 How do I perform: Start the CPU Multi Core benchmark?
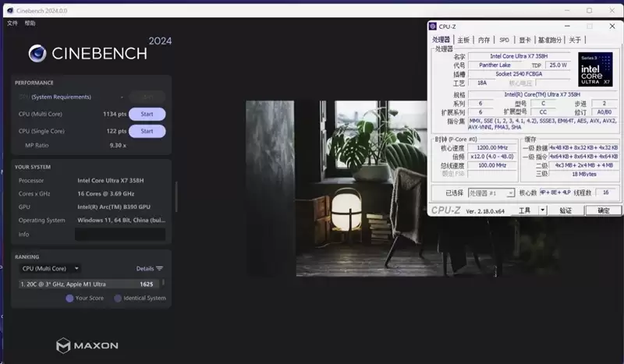point(147,114)
